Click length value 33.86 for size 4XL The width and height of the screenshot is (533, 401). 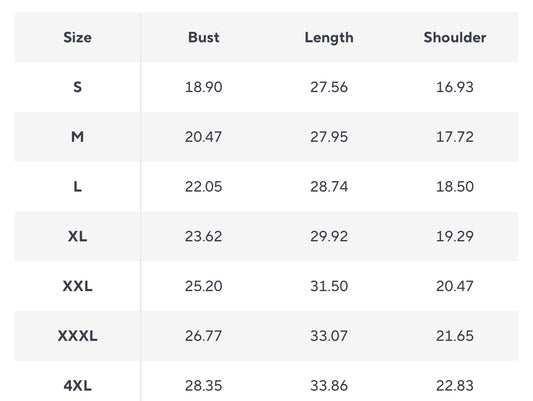point(329,386)
